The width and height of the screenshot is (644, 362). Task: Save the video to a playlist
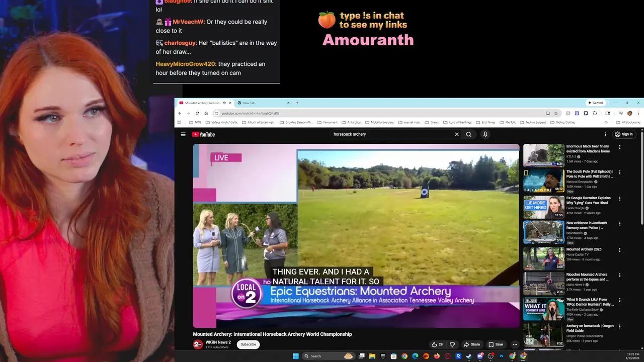496,344
